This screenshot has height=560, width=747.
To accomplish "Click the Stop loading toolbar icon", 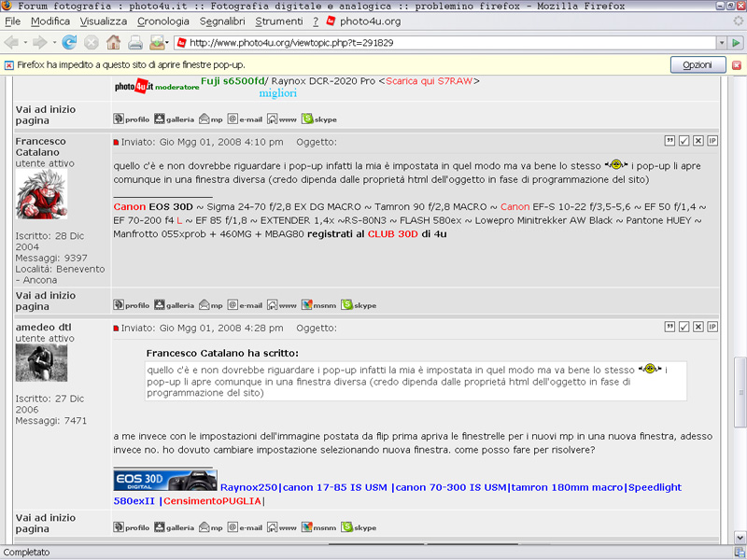I will tap(91, 42).
